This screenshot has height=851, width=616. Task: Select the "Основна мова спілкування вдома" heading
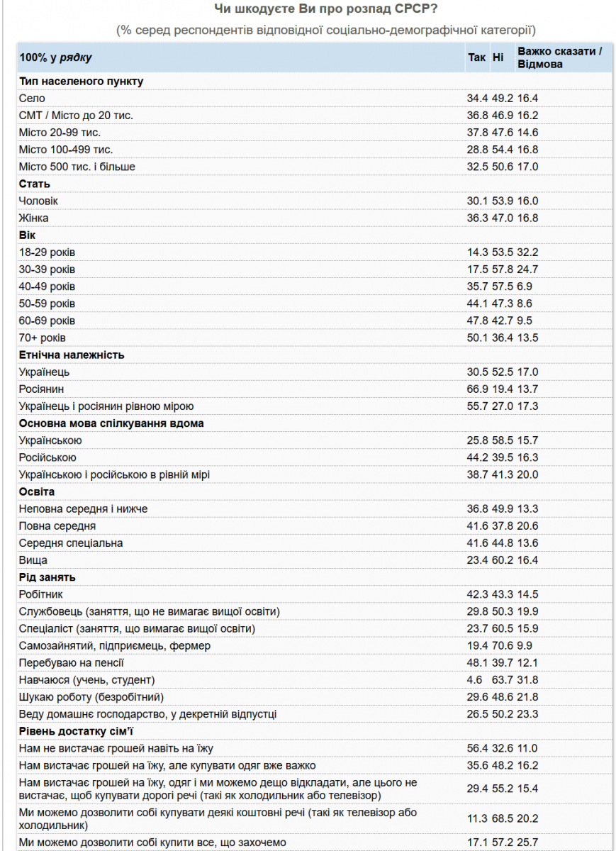[x=112, y=423]
